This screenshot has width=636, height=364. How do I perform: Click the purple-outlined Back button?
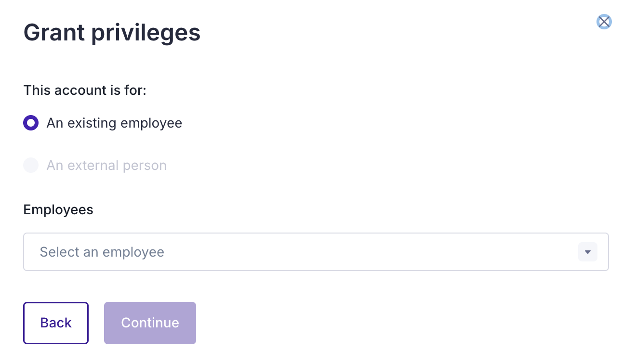coord(56,323)
